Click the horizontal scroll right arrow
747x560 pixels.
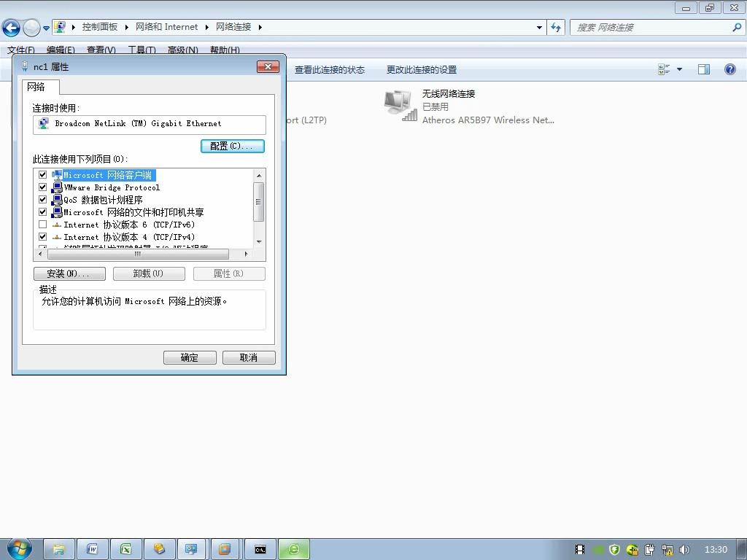[246, 254]
